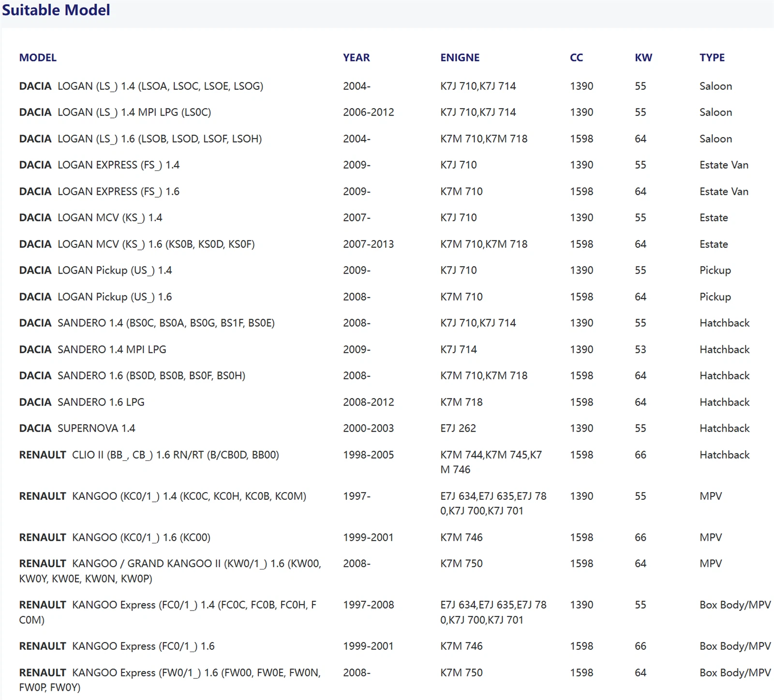Select 'LOGAN (LS_) 1.4 (LSOA, LSOC, LSOE, LSOG)' row
Image resolution: width=774 pixels, height=700 pixels.
pos(387,86)
